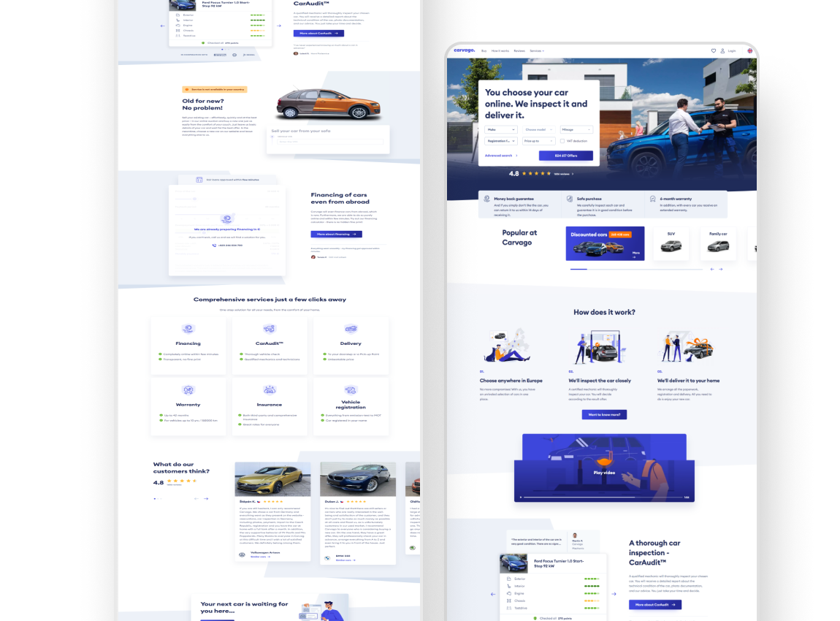
Task: Click the Vehicle registration service icon
Action: (351, 390)
